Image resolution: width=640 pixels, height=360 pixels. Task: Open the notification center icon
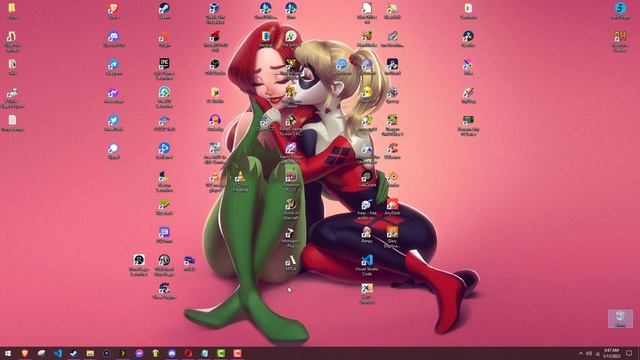click(x=629, y=353)
